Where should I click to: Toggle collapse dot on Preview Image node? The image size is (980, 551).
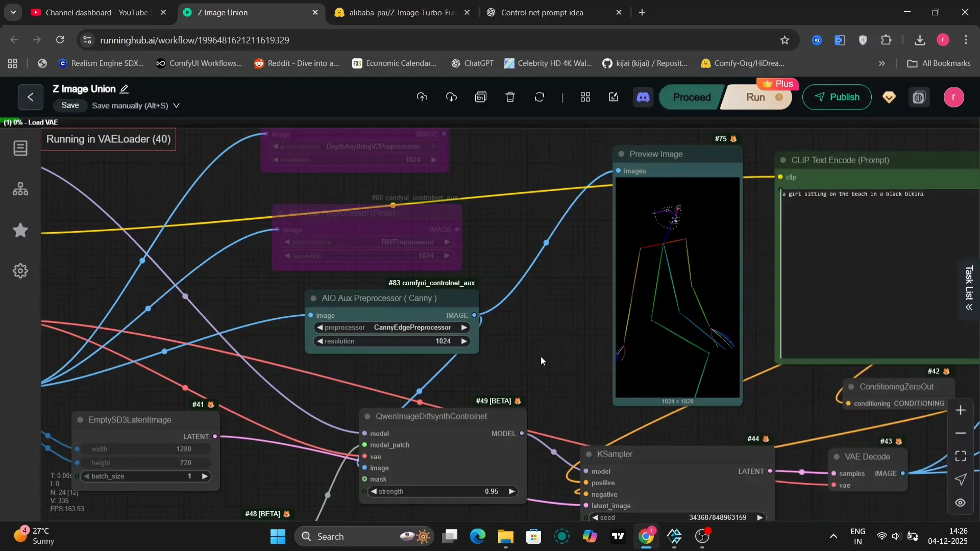[621, 154]
